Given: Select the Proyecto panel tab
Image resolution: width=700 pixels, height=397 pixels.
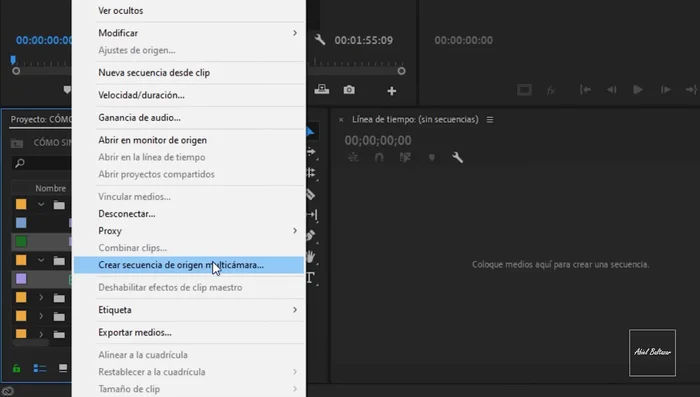Looking at the screenshot, I should click(x=40, y=120).
